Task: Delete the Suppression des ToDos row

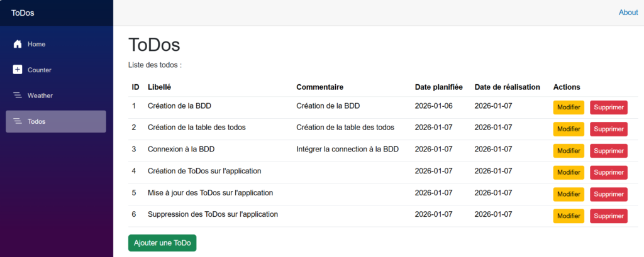Action: tap(608, 216)
